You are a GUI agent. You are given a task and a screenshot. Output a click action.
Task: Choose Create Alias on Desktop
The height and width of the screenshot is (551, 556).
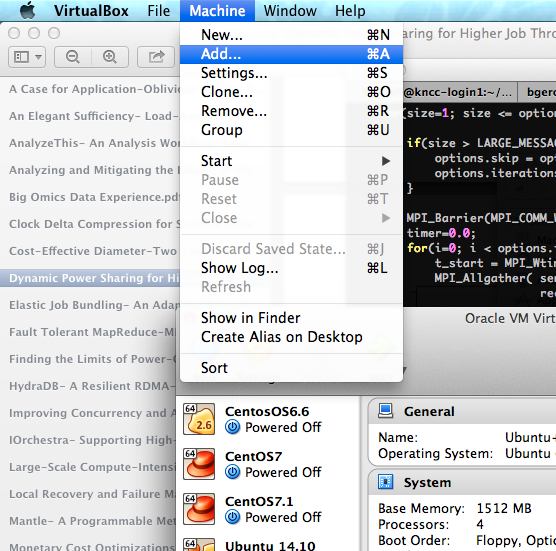pyautogui.click(x=291, y=337)
